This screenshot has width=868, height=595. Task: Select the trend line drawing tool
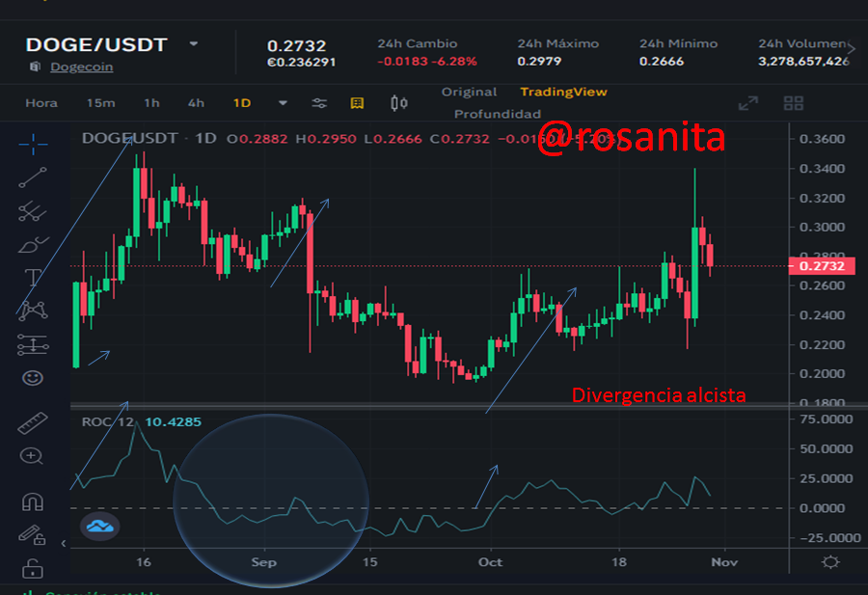[33, 177]
